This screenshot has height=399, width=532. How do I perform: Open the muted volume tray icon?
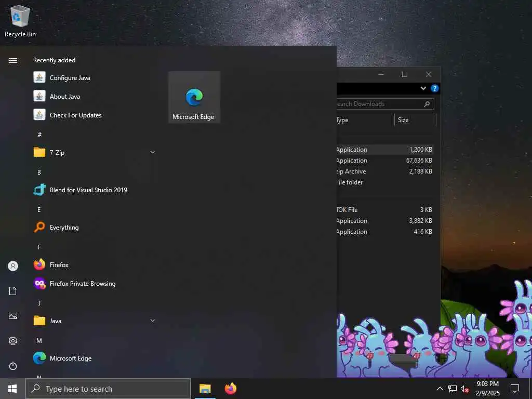pos(464,389)
